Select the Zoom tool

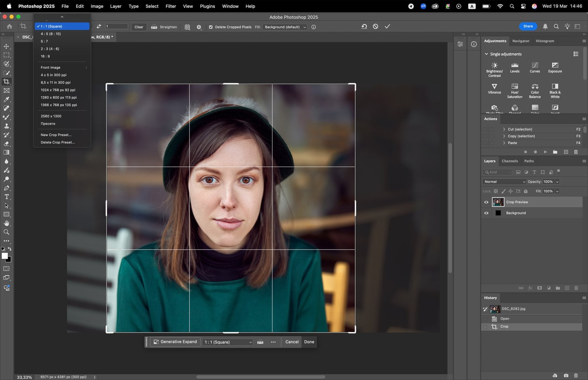pos(6,232)
